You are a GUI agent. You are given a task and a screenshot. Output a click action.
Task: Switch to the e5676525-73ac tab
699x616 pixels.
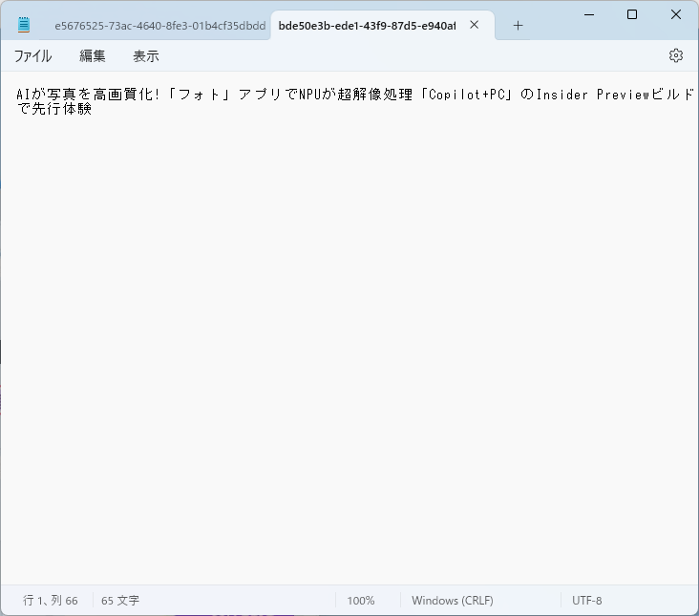(159, 26)
